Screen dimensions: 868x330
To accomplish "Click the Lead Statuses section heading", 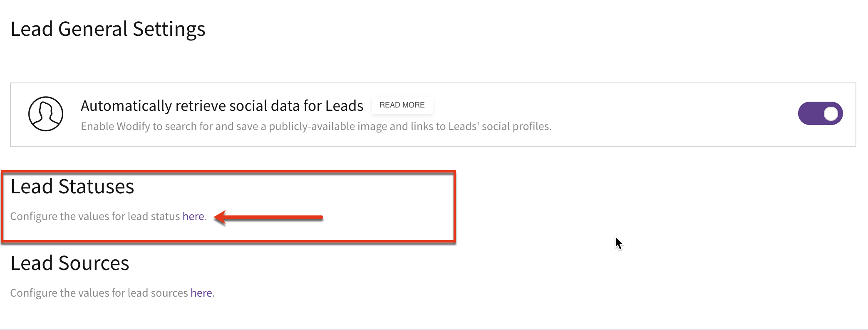I will (x=73, y=187).
